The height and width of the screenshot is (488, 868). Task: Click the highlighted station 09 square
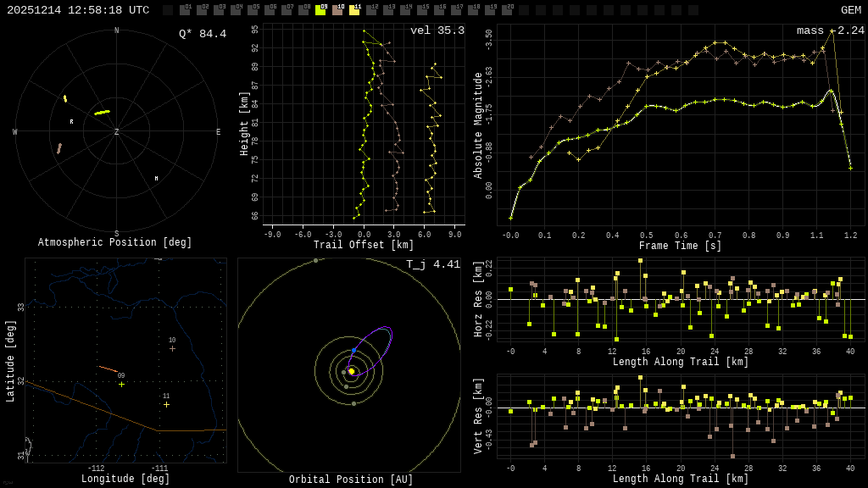point(320,10)
